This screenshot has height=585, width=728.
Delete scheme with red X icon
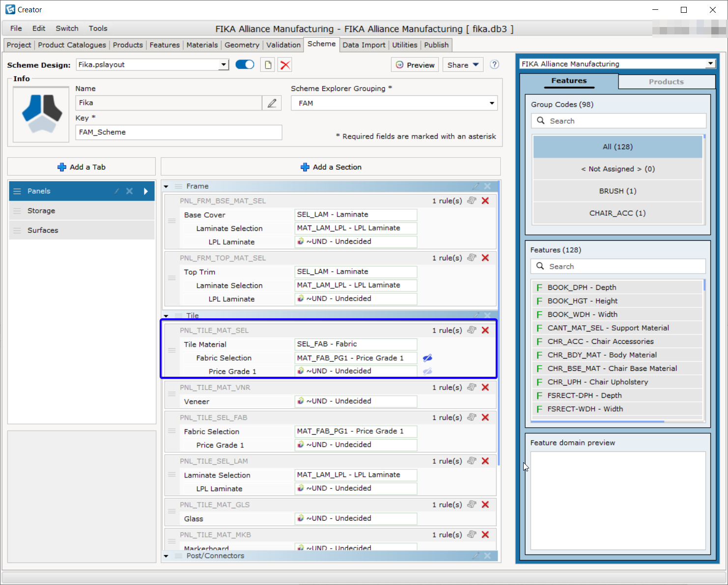pyautogui.click(x=285, y=65)
